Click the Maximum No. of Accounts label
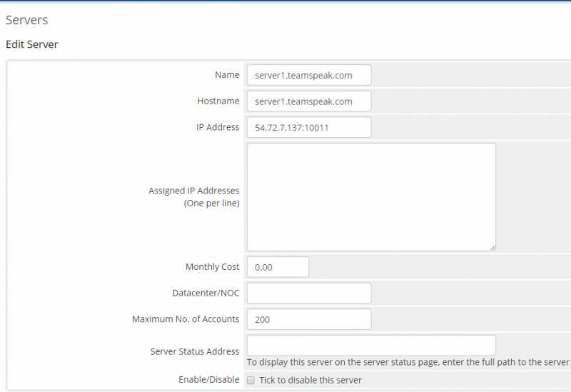571x392 pixels. point(186,319)
